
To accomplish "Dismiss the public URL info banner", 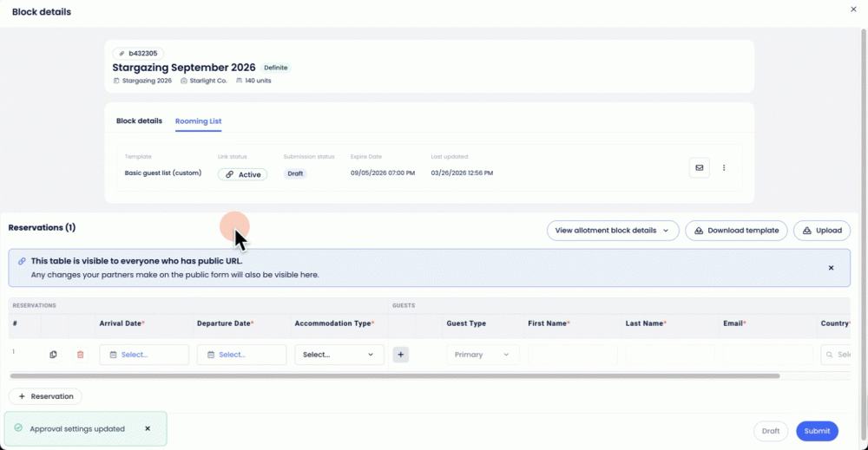I will 831,268.
